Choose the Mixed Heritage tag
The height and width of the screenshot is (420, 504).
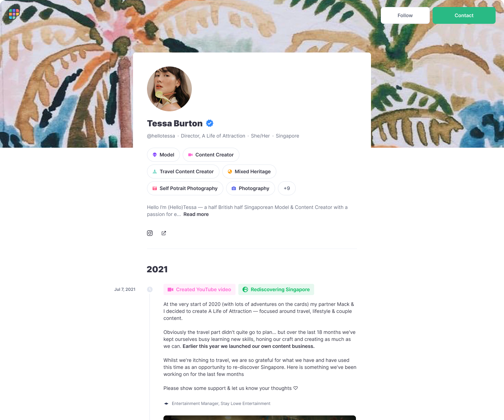(x=249, y=171)
